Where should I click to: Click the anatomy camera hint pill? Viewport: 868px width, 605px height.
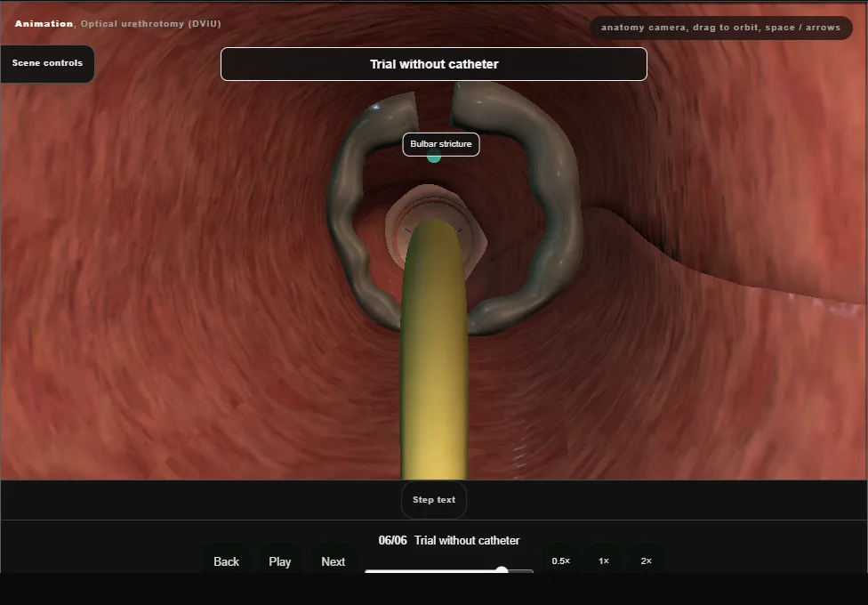click(721, 28)
